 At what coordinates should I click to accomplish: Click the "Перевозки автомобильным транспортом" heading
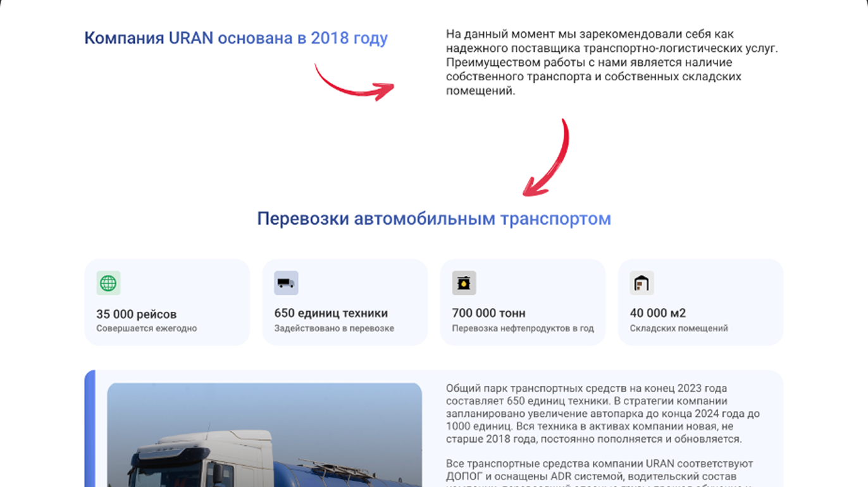click(434, 219)
